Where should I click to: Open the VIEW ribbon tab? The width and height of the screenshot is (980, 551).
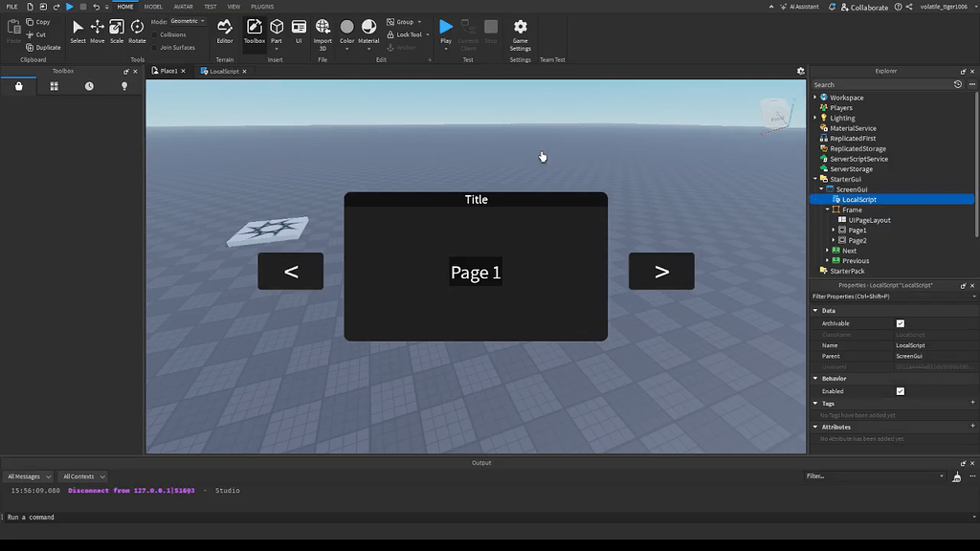(x=234, y=7)
